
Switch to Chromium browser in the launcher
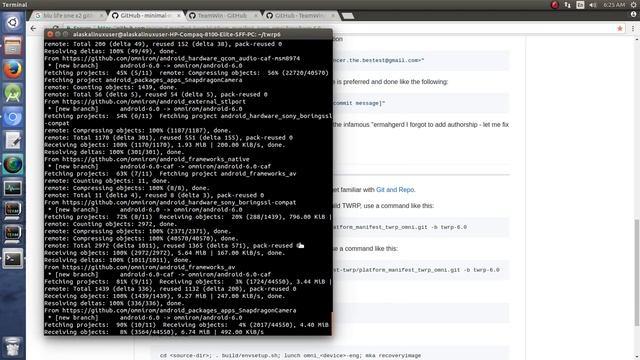click(13, 117)
